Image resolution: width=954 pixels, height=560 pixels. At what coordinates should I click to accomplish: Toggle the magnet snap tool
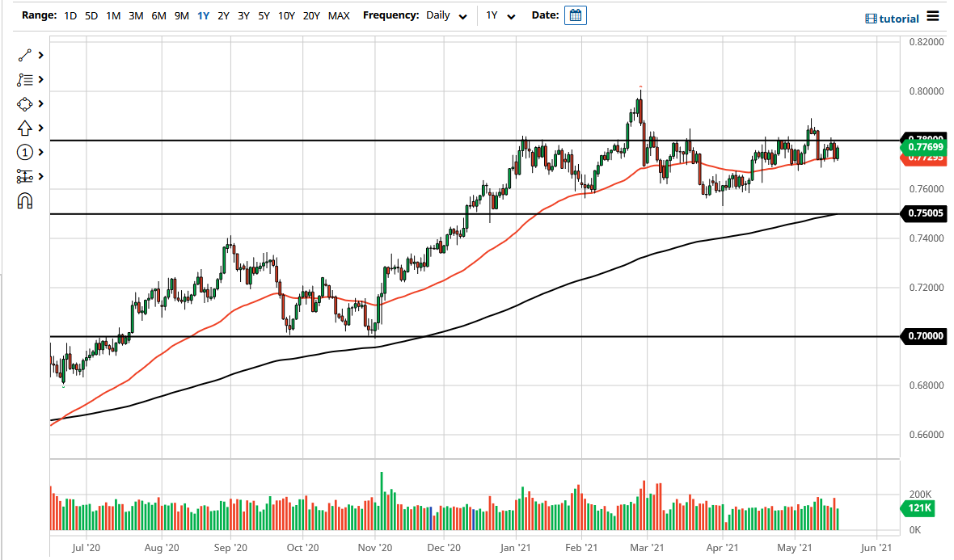tap(24, 200)
